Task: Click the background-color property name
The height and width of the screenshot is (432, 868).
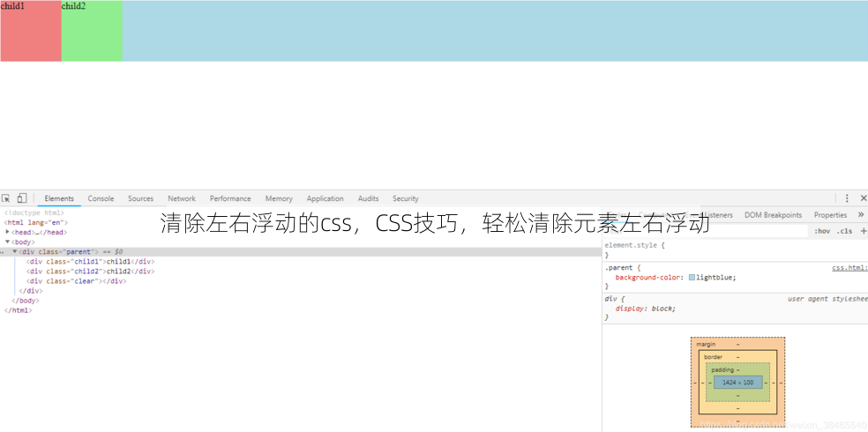Action: tap(649, 278)
